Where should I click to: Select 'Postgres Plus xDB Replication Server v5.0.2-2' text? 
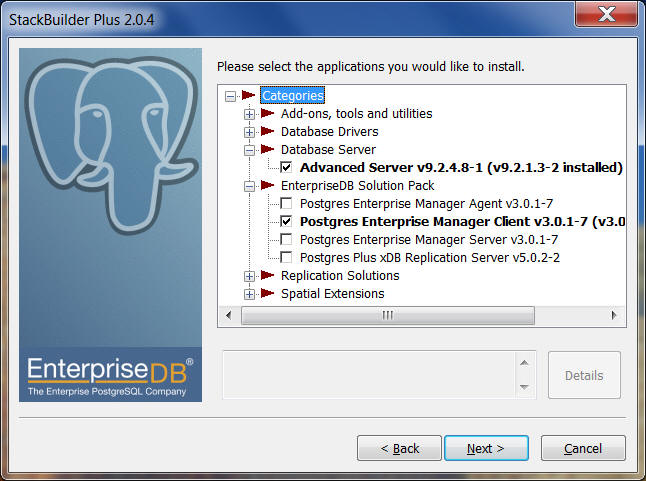[430, 258]
